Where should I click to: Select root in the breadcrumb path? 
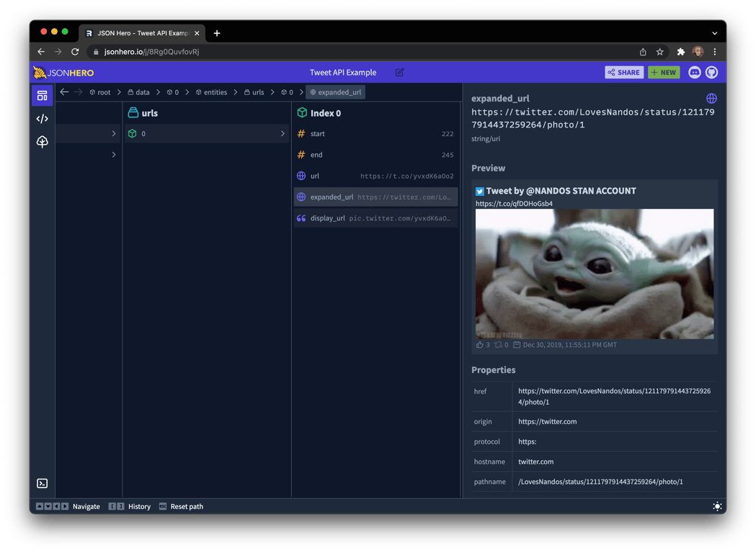[x=99, y=92]
